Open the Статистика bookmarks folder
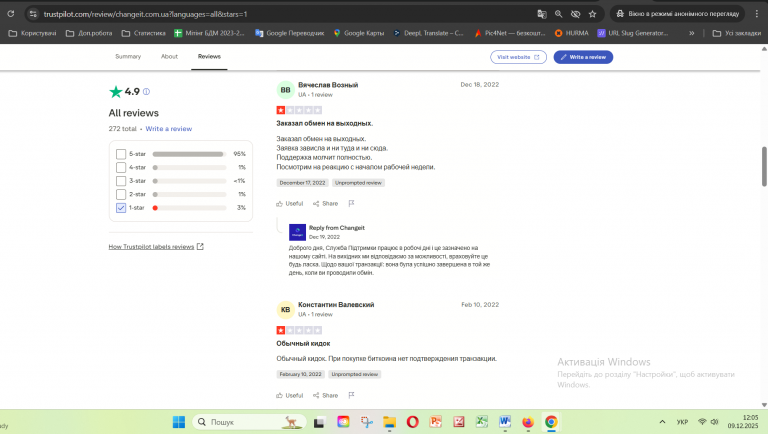Screen dimensions: 768x434 pos(144,33)
